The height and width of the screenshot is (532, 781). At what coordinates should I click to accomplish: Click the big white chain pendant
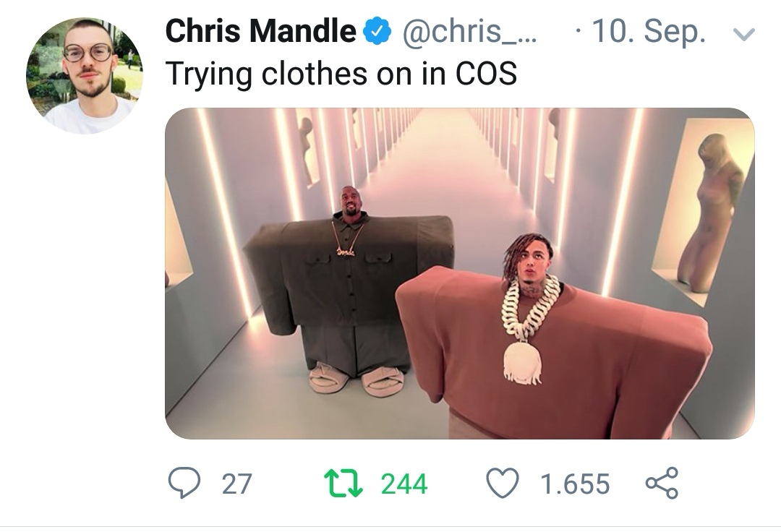[x=523, y=363]
